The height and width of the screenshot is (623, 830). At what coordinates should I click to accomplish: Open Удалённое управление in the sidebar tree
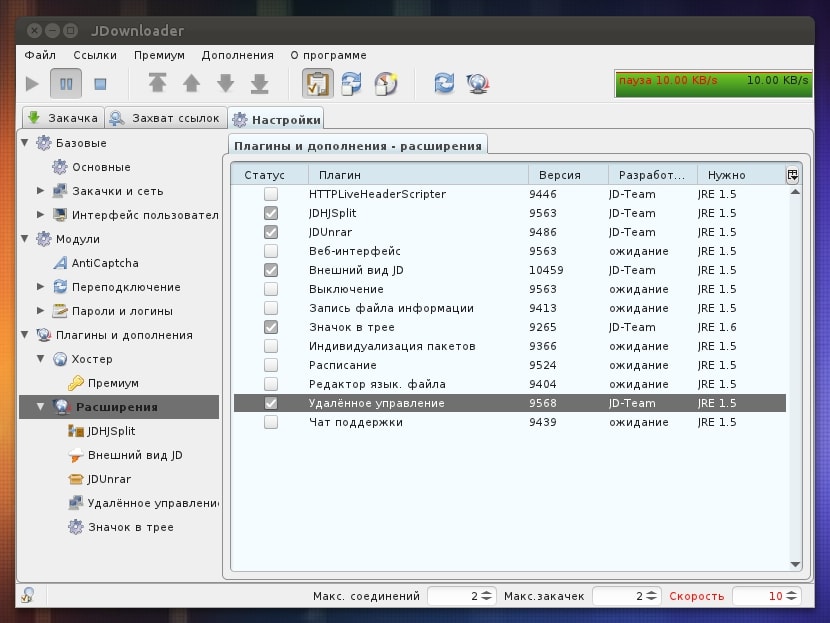click(x=143, y=503)
